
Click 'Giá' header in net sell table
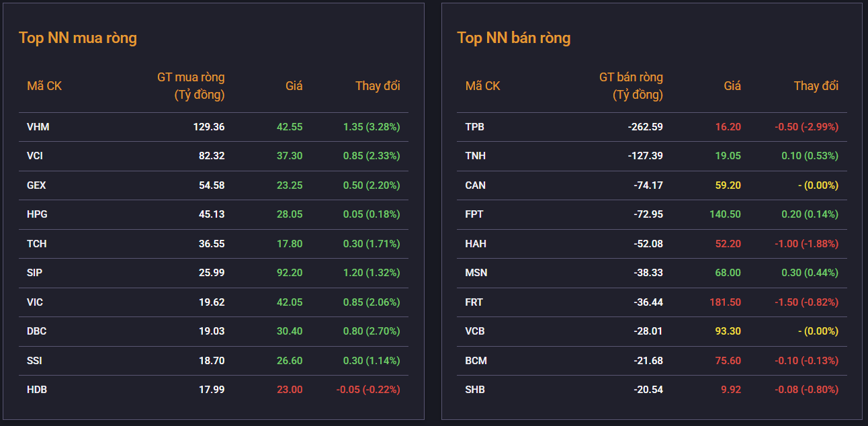(x=732, y=86)
